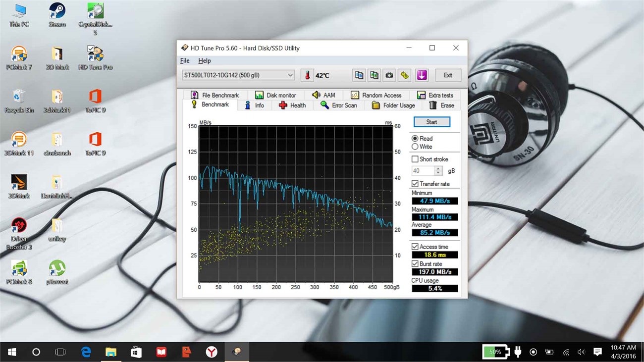Open Microsoft Edge from the taskbar
Viewport: 644px width, 362px height.
pos(86,352)
